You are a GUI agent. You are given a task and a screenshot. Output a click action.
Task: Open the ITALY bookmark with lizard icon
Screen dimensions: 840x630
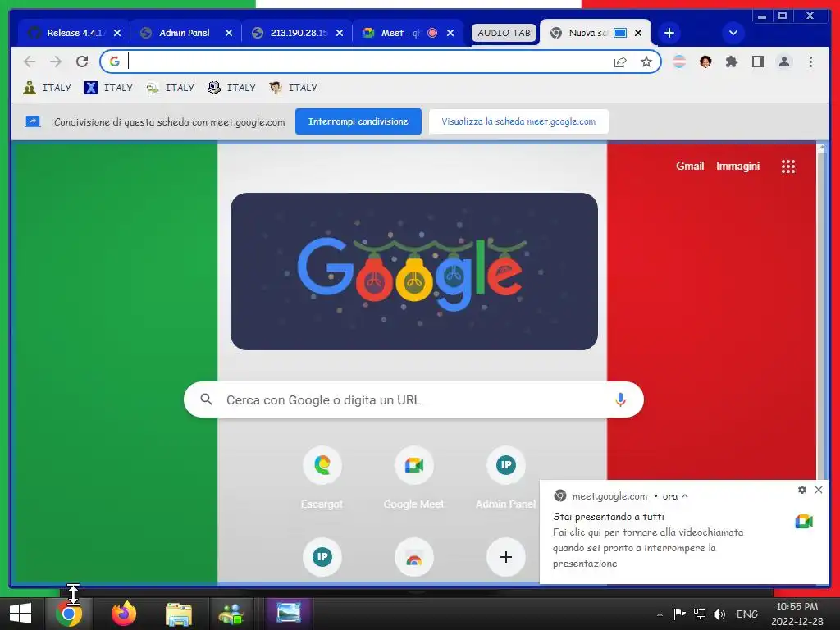[171, 87]
